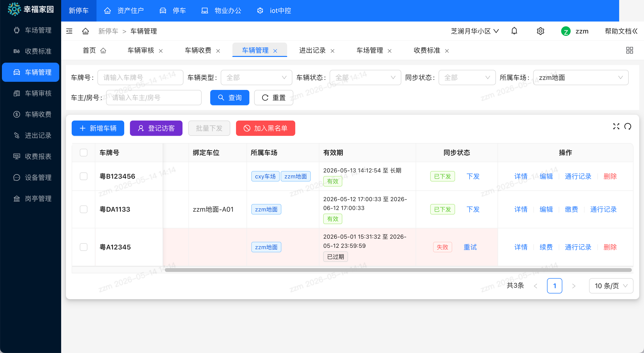Check the row checkbox for 粤B123456

84,176
